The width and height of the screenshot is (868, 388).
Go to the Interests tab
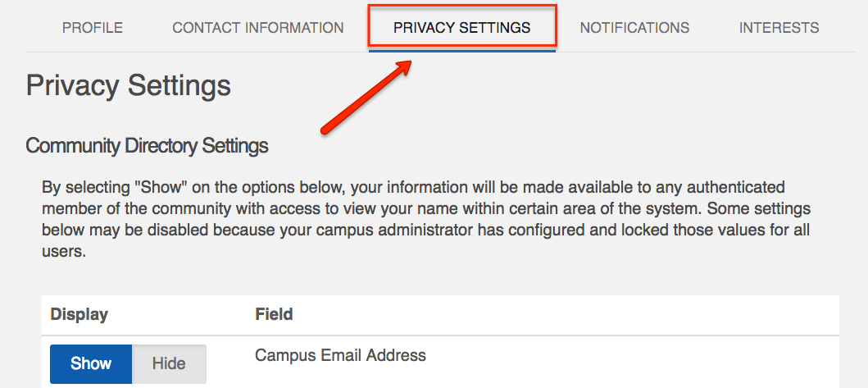(x=779, y=28)
